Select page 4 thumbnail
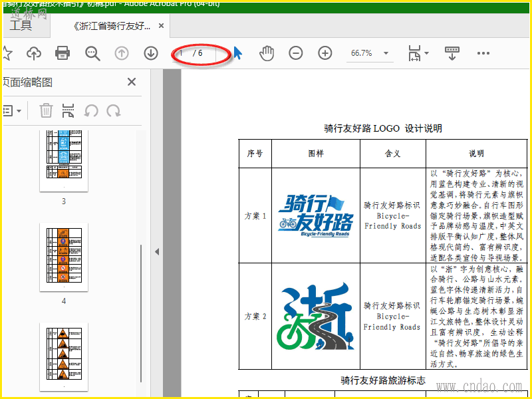532x399 pixels. click(64, 257)
